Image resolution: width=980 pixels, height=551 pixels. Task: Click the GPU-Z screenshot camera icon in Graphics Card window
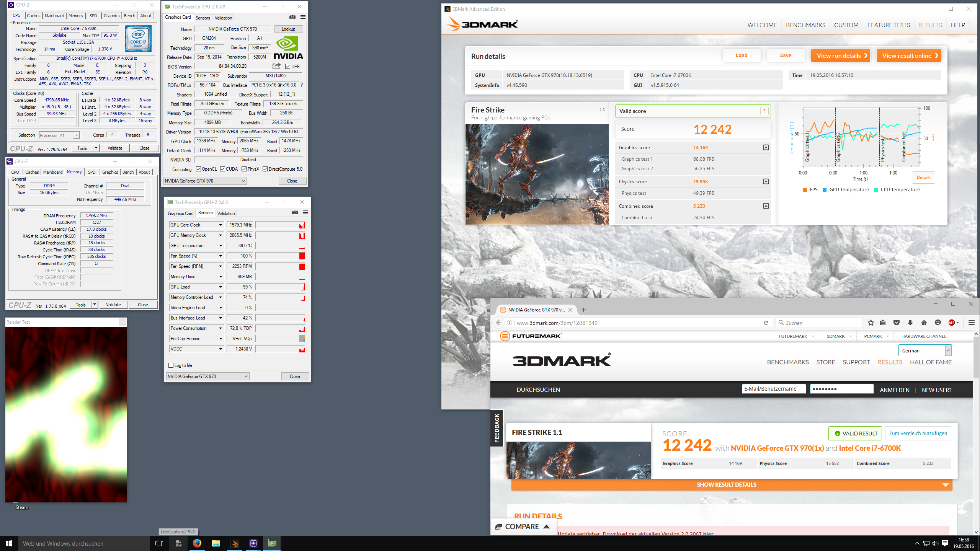click(292, 17)
